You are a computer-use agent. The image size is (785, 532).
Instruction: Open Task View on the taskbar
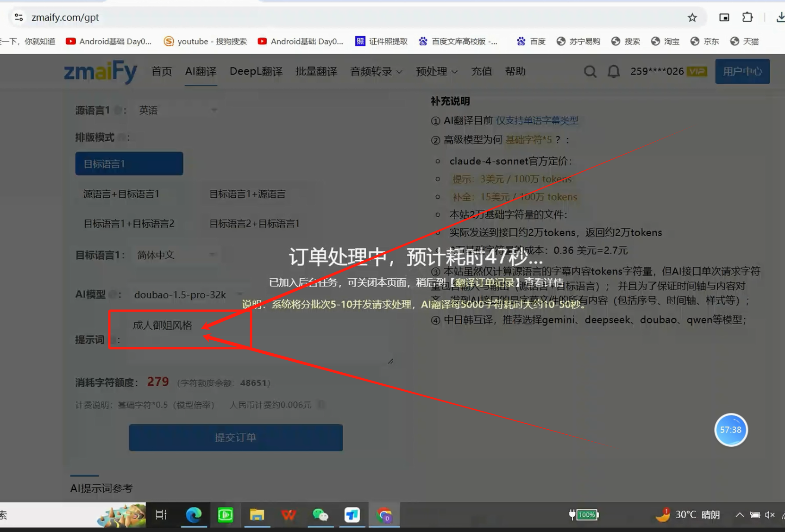[161, 515]
